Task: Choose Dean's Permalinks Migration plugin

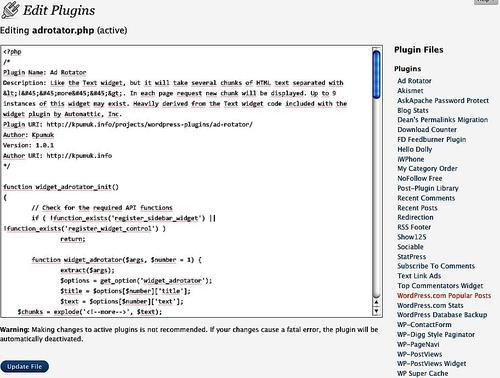Action: (x=443, y=120)
